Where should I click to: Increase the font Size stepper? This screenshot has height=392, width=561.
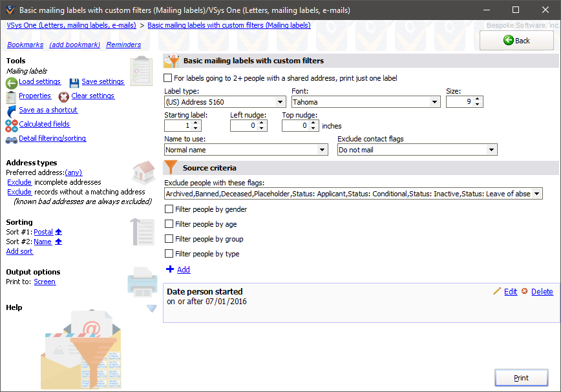476,98
